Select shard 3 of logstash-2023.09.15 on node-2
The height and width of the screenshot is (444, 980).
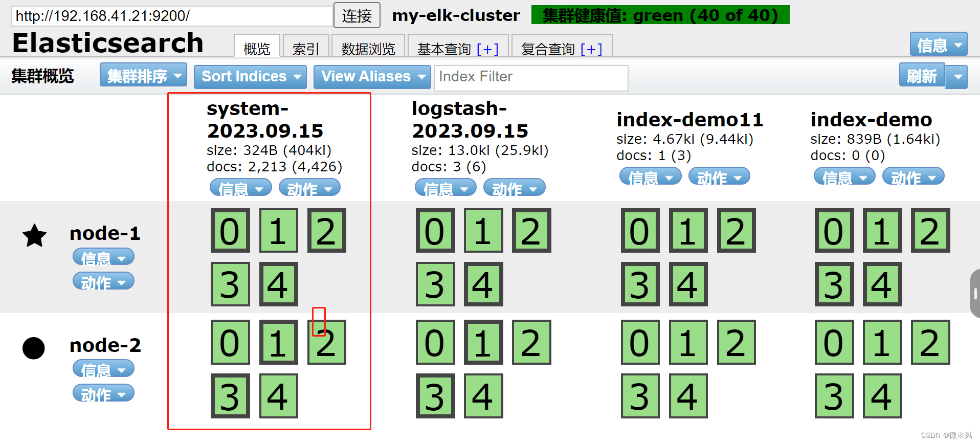pos(435,396)
